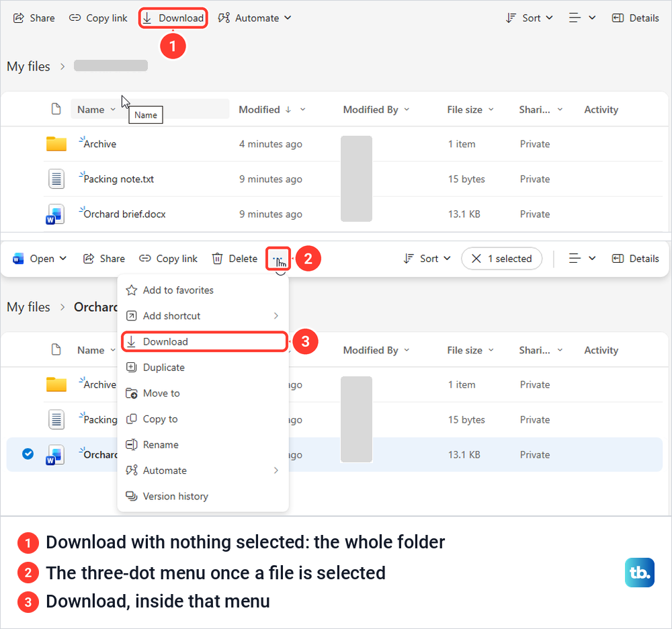Image resolution: width=672 pixels, height=629 pixels.
Task: Open the Open dropdown in the lower toolbar
Action: point(40,259)
